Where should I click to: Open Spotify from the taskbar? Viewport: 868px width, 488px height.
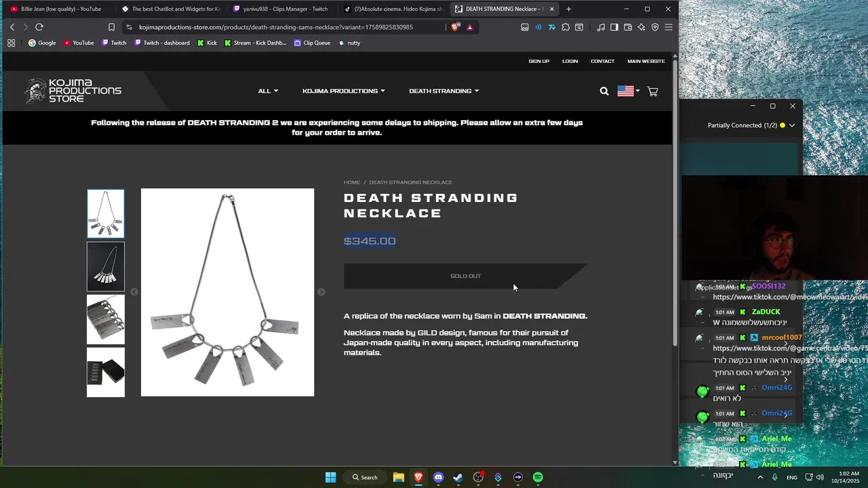[538, 477]
